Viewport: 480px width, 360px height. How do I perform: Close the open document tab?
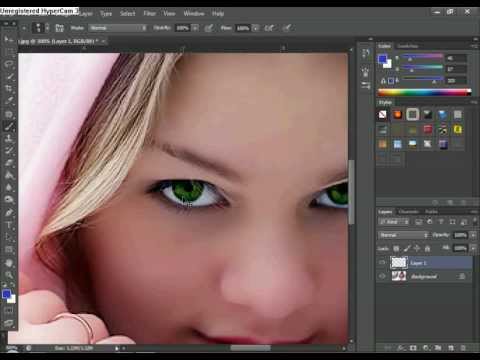pos(104,41)
